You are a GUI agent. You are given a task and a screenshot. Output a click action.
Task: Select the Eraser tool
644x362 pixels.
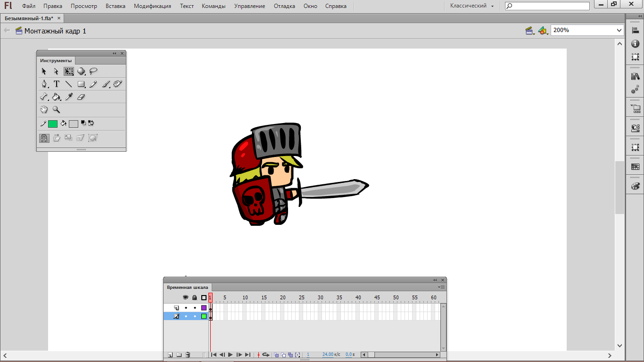point(81,97)
